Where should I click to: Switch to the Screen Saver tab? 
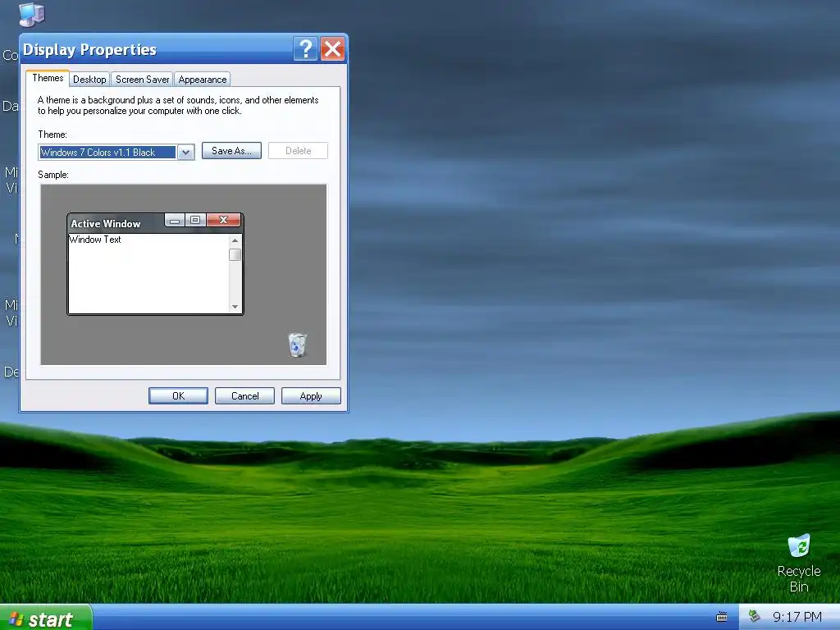pyautogui.click(x=142, y=80)
